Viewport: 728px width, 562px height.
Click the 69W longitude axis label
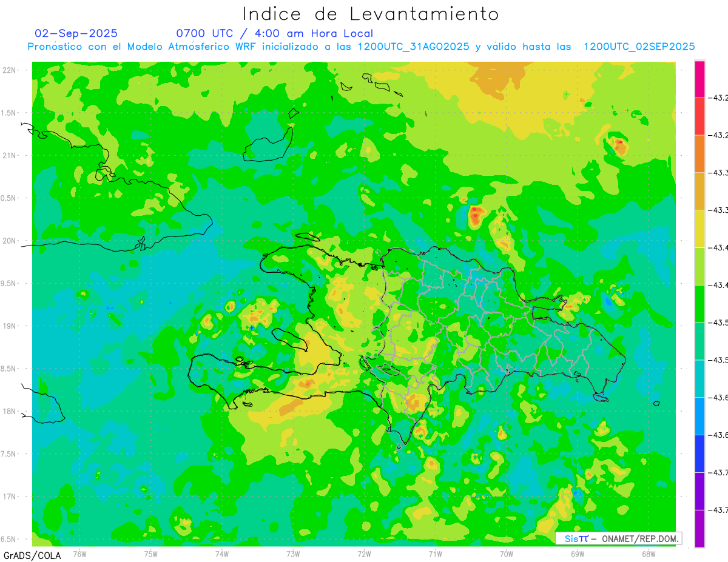578,553
